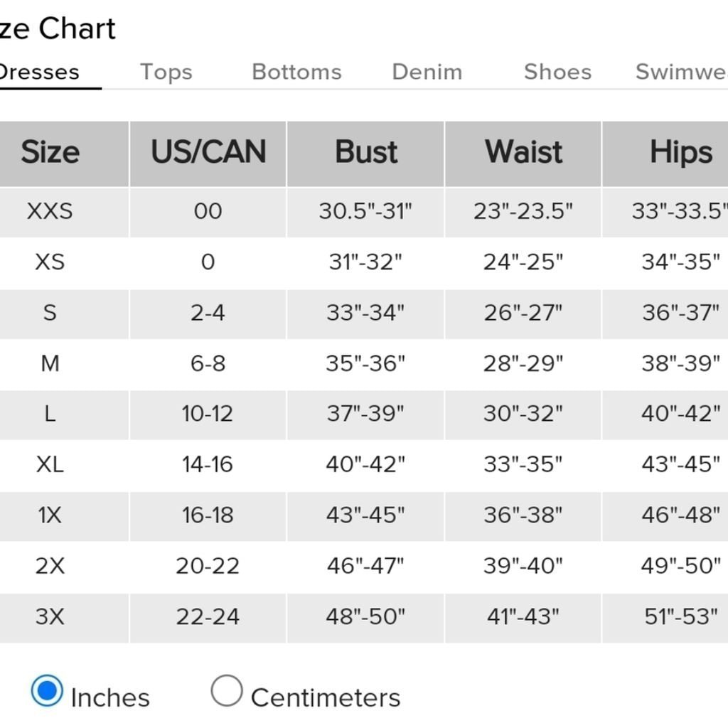
Task: Click the Hips column header
Action: click(x=680, y=152)
